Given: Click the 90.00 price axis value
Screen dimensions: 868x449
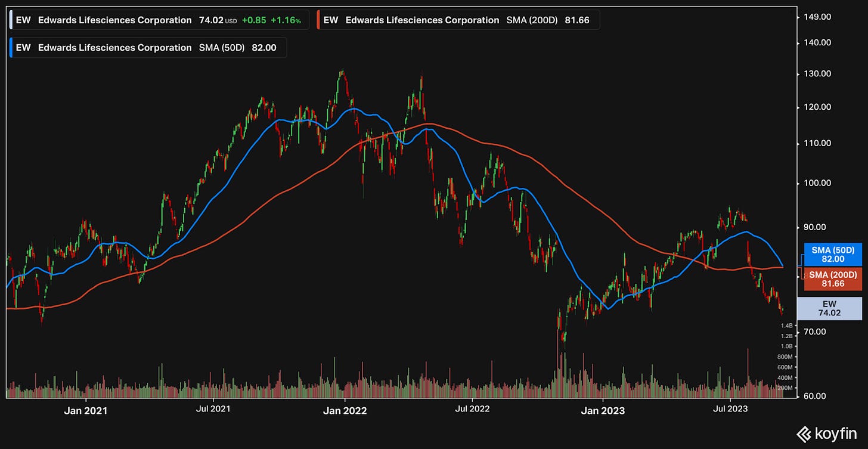Looking at the screenshot, I should tap(816, 227).
